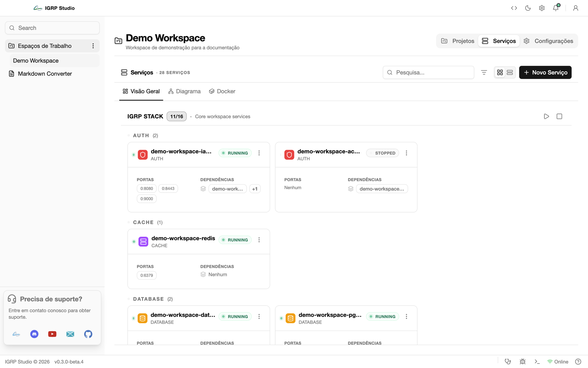
Task: Switch to list view layout
Action: click(x=510, y=72)
